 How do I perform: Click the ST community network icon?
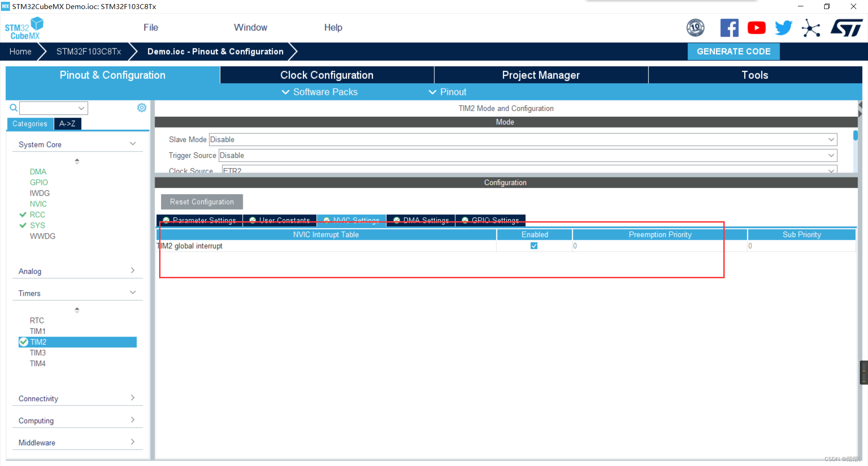click(x=811, y=28)
